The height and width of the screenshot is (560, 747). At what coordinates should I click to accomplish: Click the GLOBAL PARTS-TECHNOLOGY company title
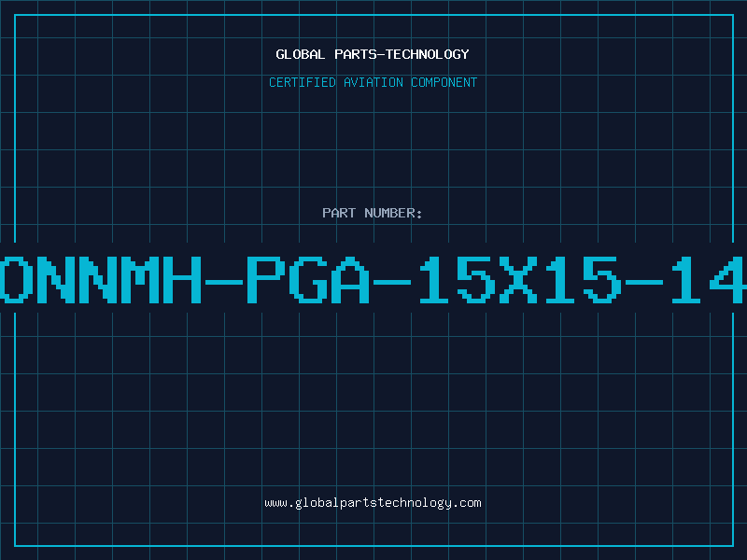(x=373, y=54)
